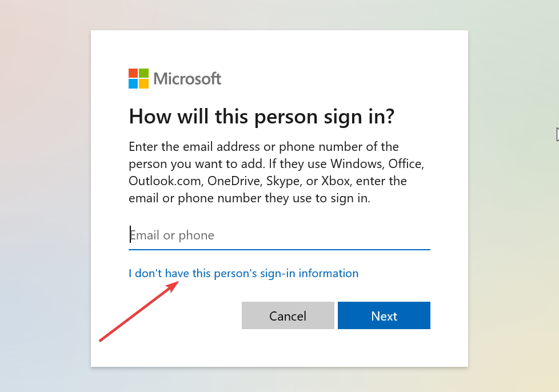Click the text cursor inside the input field
The image size is (559, 392).
pos(130,234)
